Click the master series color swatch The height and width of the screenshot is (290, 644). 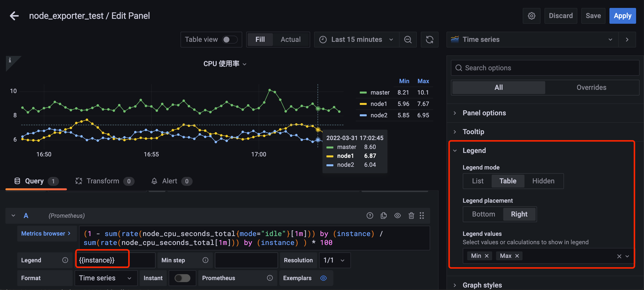[363, 93]
